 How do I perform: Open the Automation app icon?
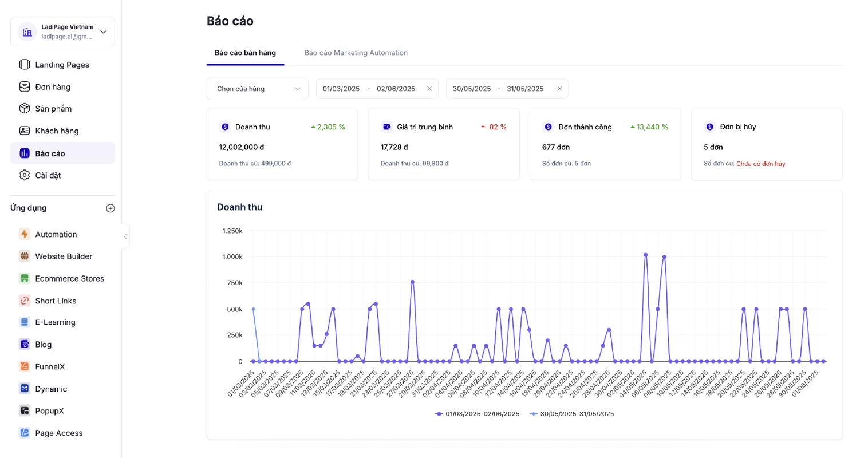click(x=25, y=234)
